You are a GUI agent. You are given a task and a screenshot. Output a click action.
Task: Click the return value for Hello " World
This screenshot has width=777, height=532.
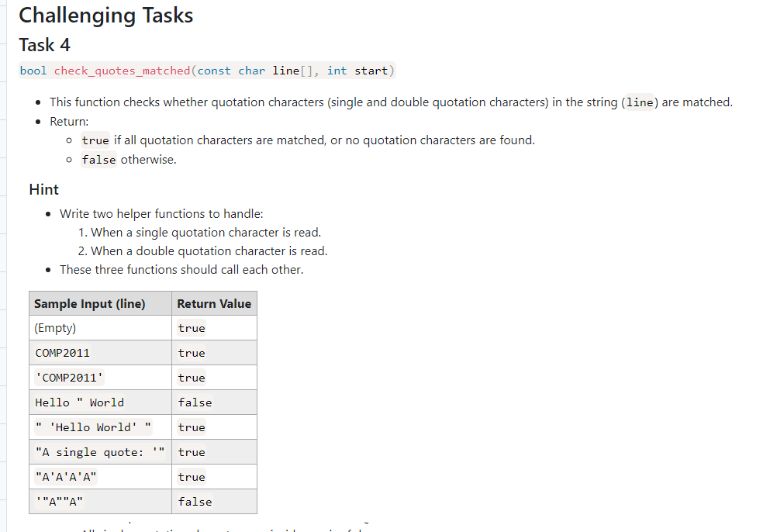(x=195, y=402)
